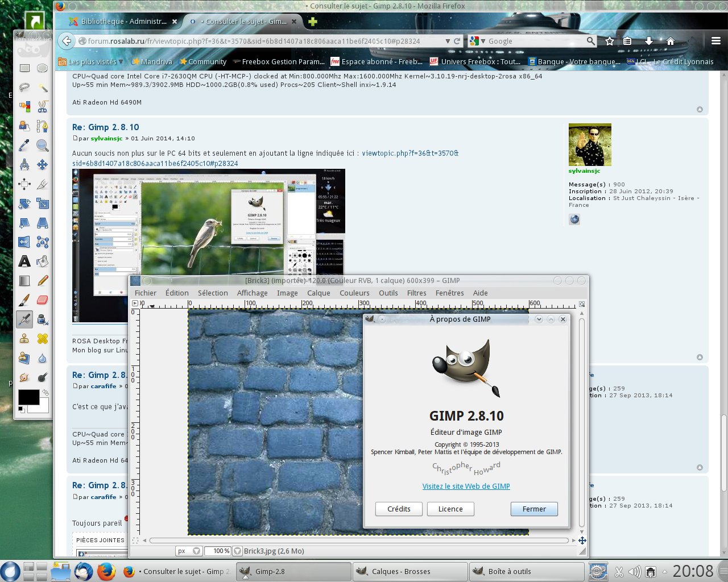Select the Heal bandage tool
Image resolution: width=728 pixels, height=582 pixels.
point(43,339)
